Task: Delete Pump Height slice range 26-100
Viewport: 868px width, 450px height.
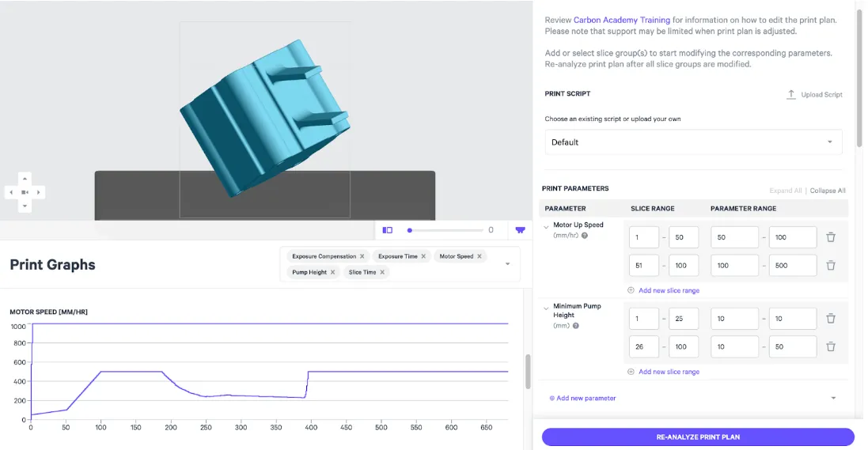Action: pos(831,346)
